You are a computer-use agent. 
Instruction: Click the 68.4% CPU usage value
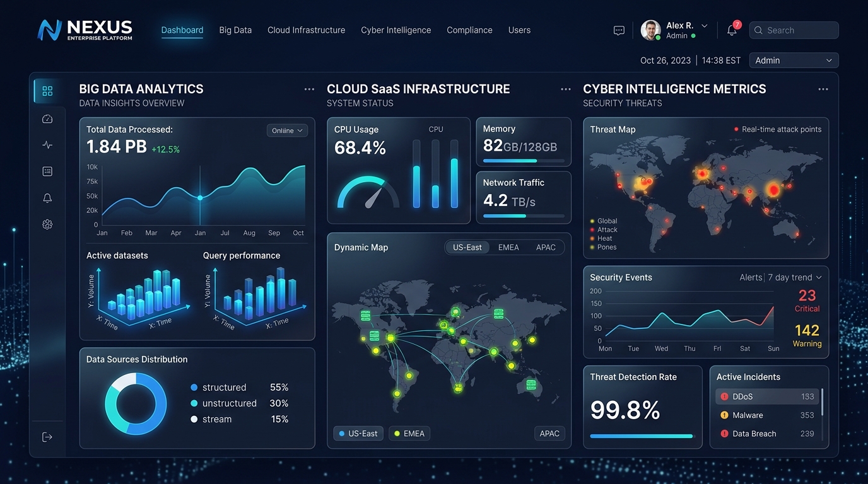tap(360, 148)
